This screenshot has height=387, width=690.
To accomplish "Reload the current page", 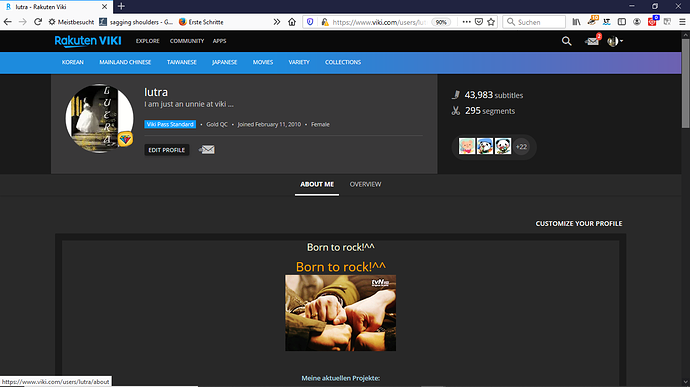I will [38, 22].
